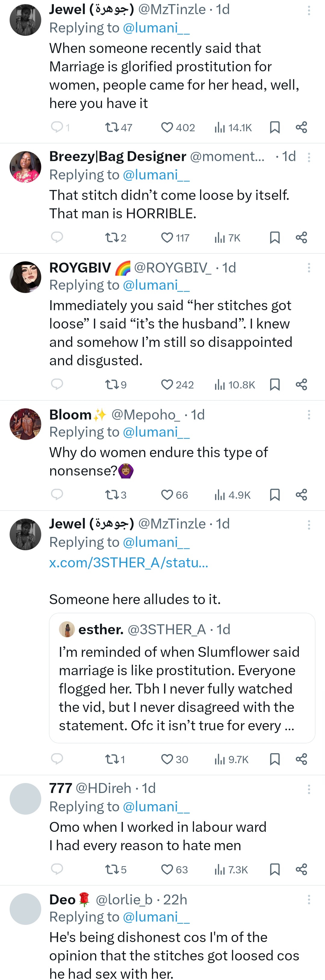Image resolution: width=325 pixels, height=980 pixels.
Task: Repost Jewel's reply with 47 reposts
Action: [x=112, y=127]
